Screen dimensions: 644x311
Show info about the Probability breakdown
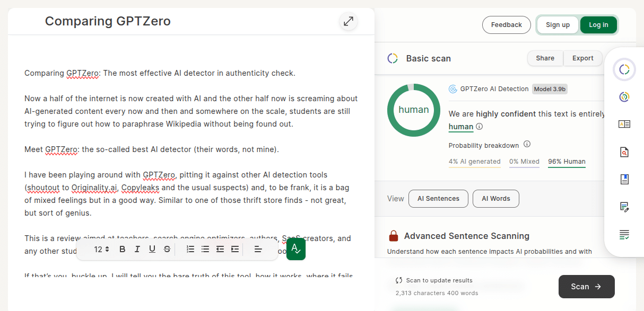tap(527, 145)
